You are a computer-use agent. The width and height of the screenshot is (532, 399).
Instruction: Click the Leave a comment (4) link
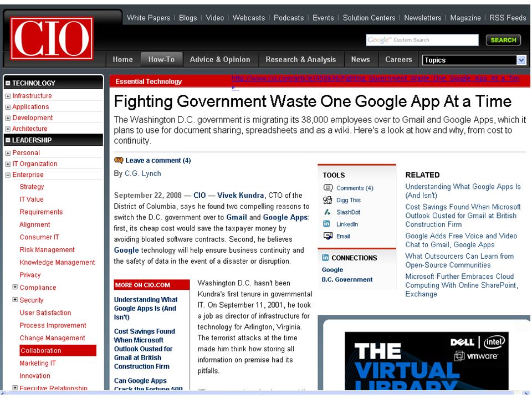158,160
